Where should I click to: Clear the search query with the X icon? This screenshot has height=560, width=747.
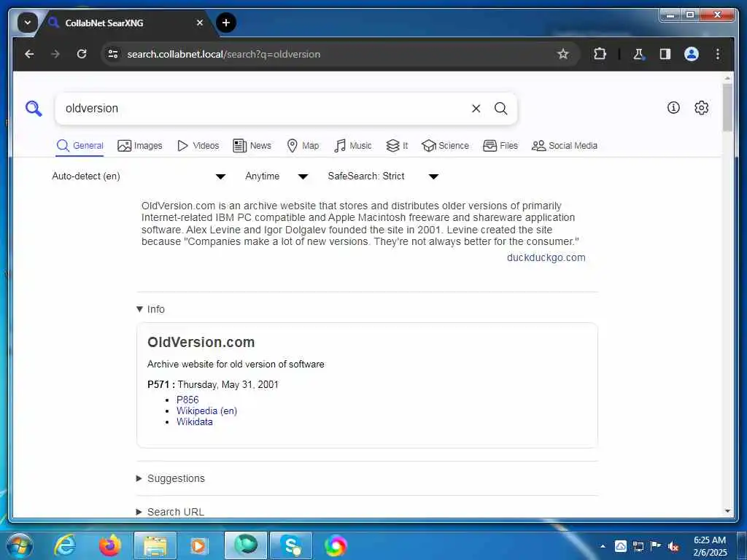point(476,109)
